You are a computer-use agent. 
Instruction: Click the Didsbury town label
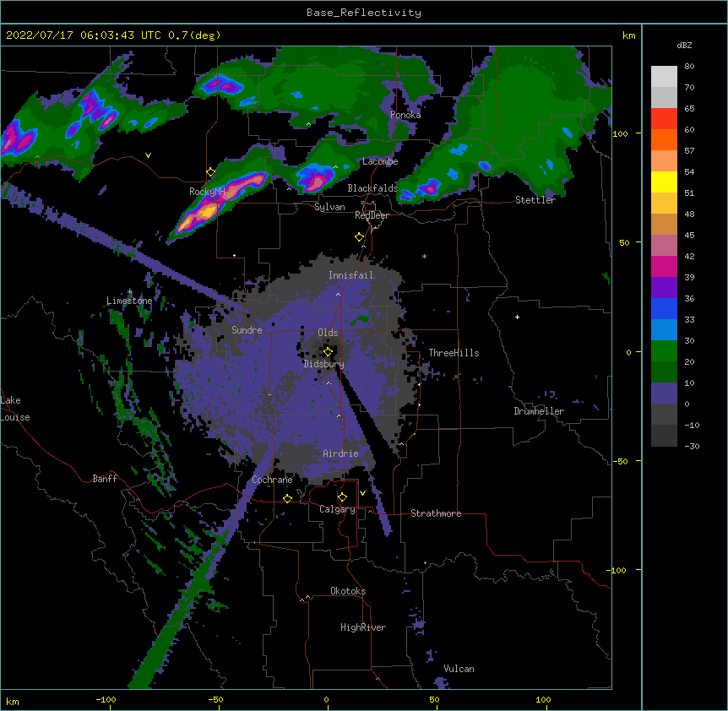coord(324,364)
